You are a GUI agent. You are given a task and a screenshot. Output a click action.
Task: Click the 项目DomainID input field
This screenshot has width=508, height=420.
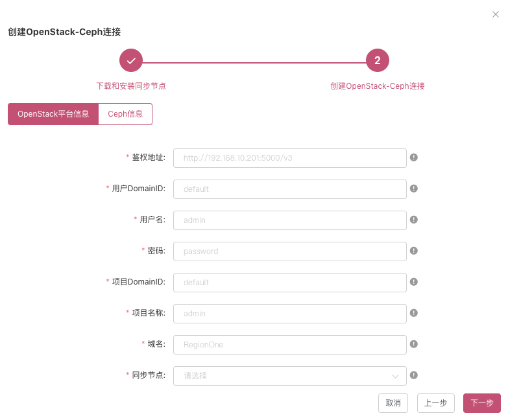[290, 282]
